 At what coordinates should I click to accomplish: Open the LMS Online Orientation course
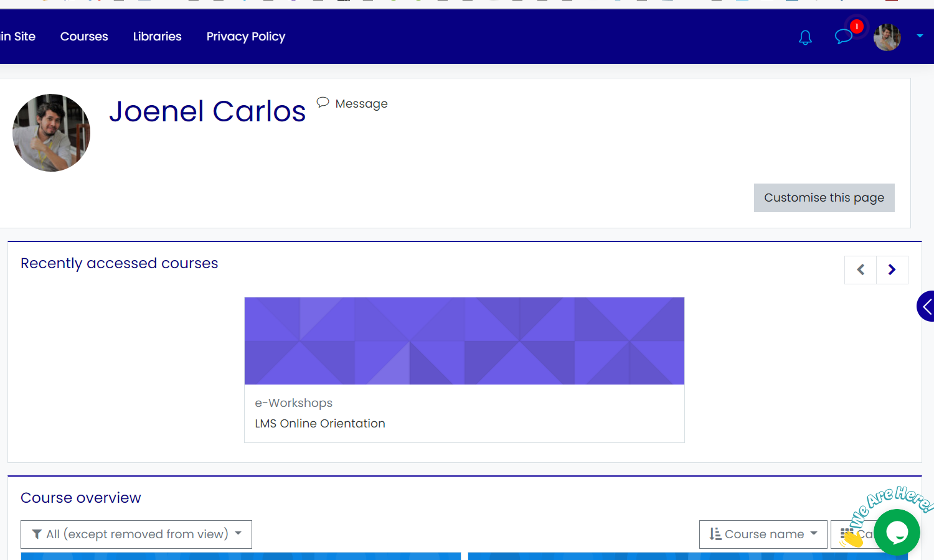(319, 423)
